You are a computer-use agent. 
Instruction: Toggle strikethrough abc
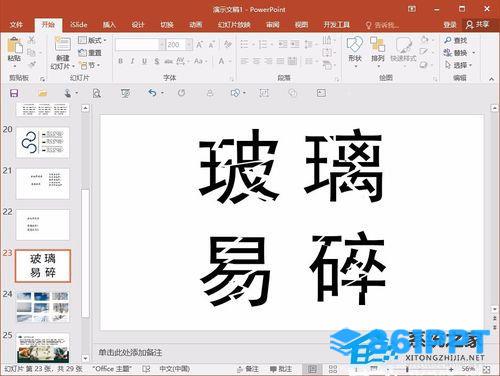pos(169,61)
